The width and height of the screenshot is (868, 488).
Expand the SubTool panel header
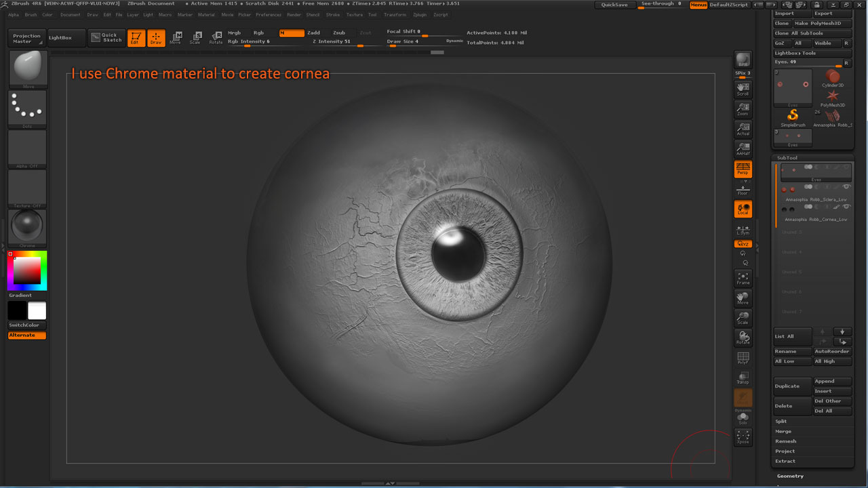click(x=787, y=157)
